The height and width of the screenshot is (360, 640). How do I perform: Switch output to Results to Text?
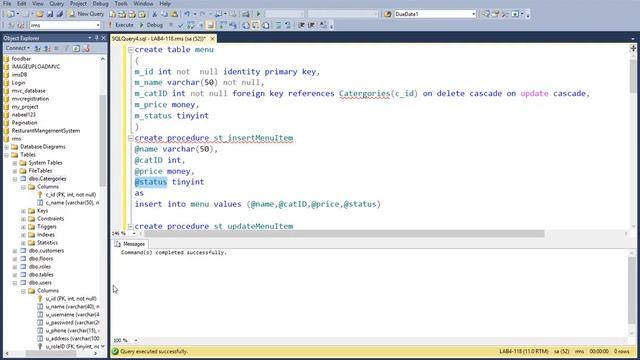pos(246,25)
